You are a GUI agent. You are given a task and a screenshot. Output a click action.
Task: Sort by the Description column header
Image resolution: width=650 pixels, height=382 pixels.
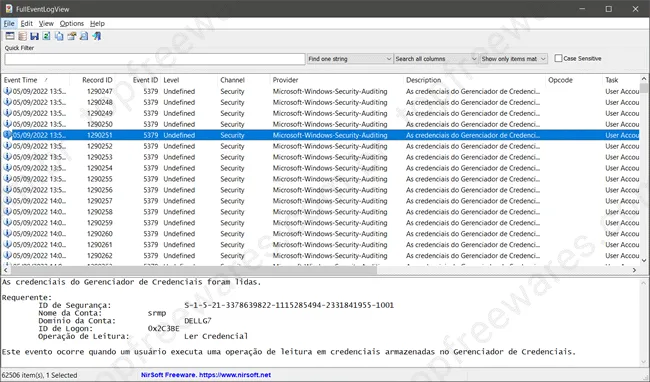tap(474, 80)
